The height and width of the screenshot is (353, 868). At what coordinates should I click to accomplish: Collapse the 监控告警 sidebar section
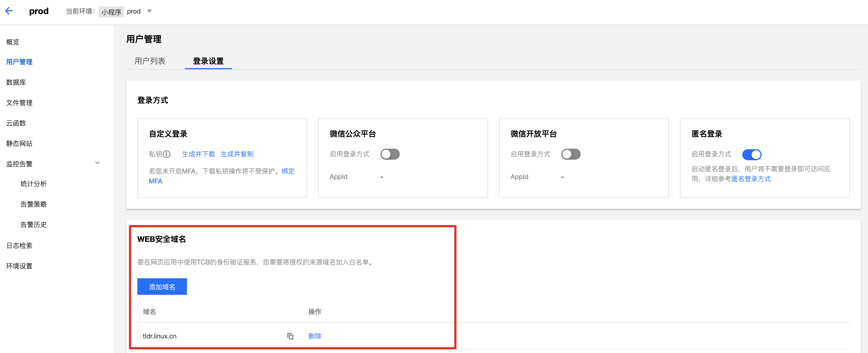point(97,163)
